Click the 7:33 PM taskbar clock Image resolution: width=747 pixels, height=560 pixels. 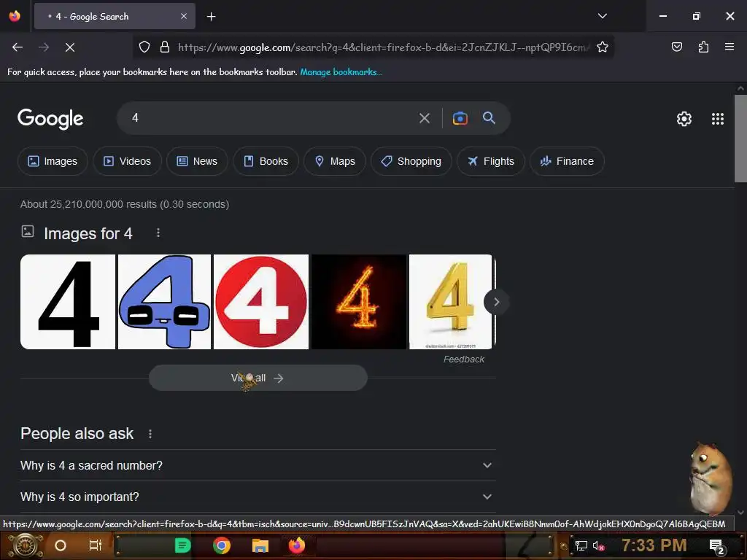click(x=654, y=545)
